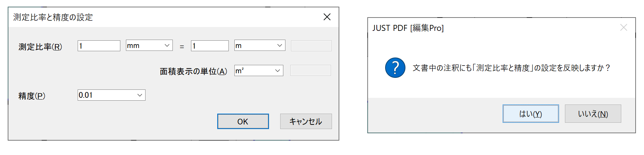This screenshot has width=644, height=155.
Task: Click the 精度(P) label
Action: tap(32, 96)
